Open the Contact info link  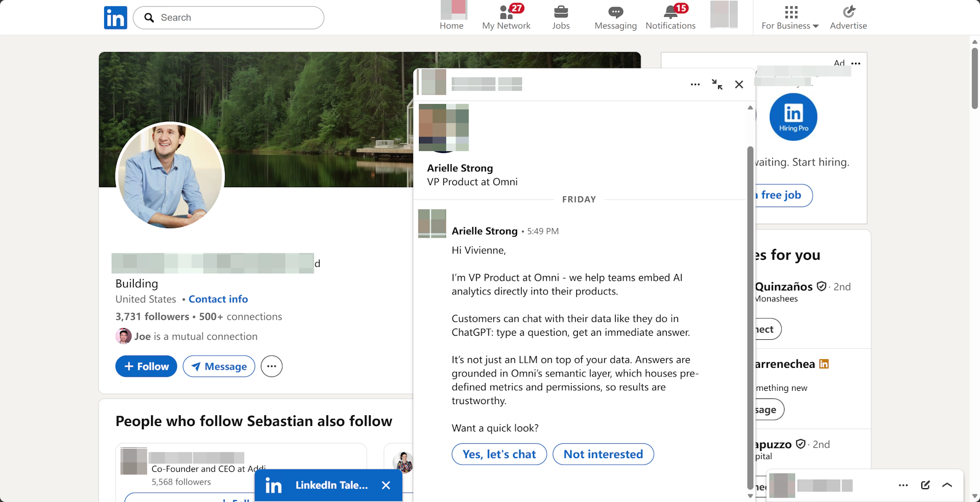click(x=218, y=299)
